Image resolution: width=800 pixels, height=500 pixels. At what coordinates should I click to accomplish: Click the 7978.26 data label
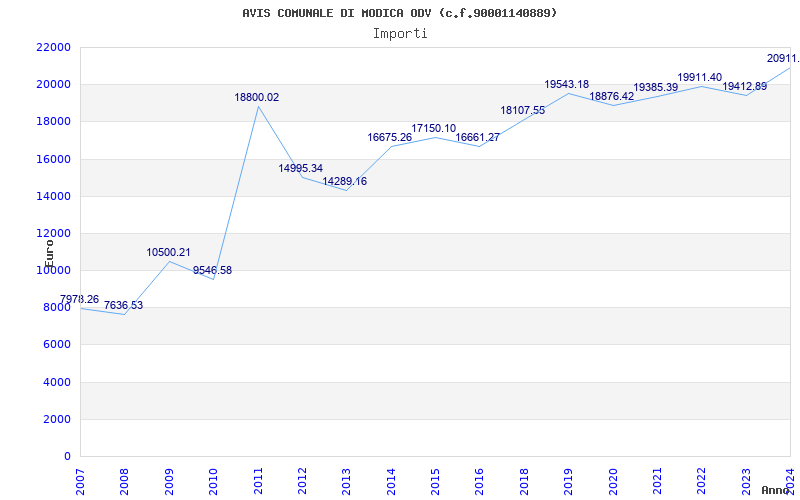79,299
